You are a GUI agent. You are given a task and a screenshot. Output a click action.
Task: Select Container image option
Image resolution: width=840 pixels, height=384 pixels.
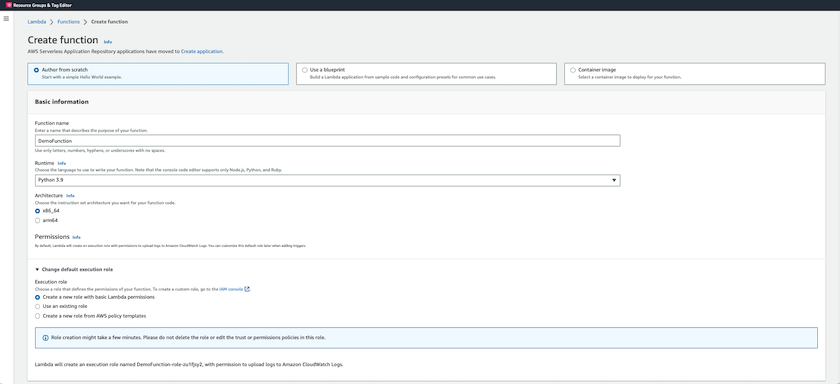[694, 74]
